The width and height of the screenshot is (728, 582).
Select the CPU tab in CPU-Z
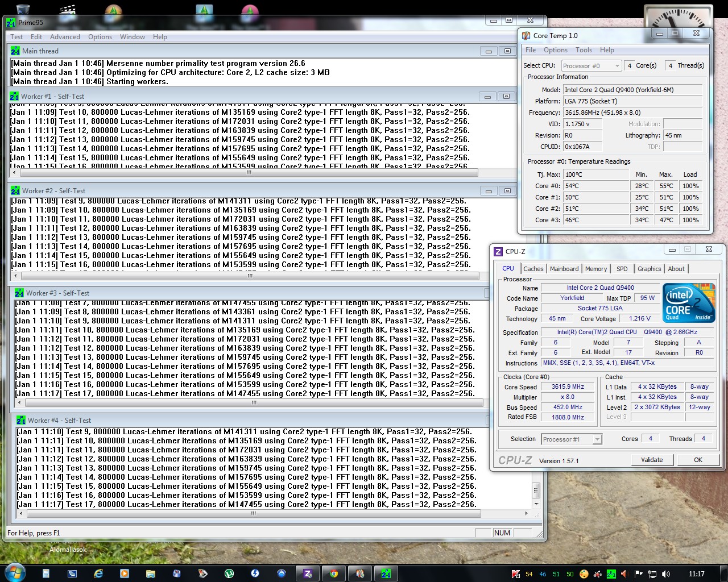[x=508, y=268]
